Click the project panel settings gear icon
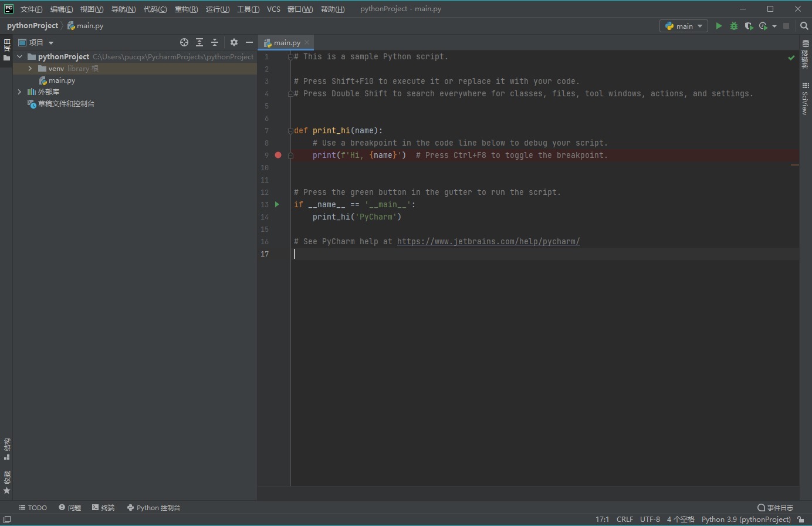812x526 pixels. click(x=234, y=42)
